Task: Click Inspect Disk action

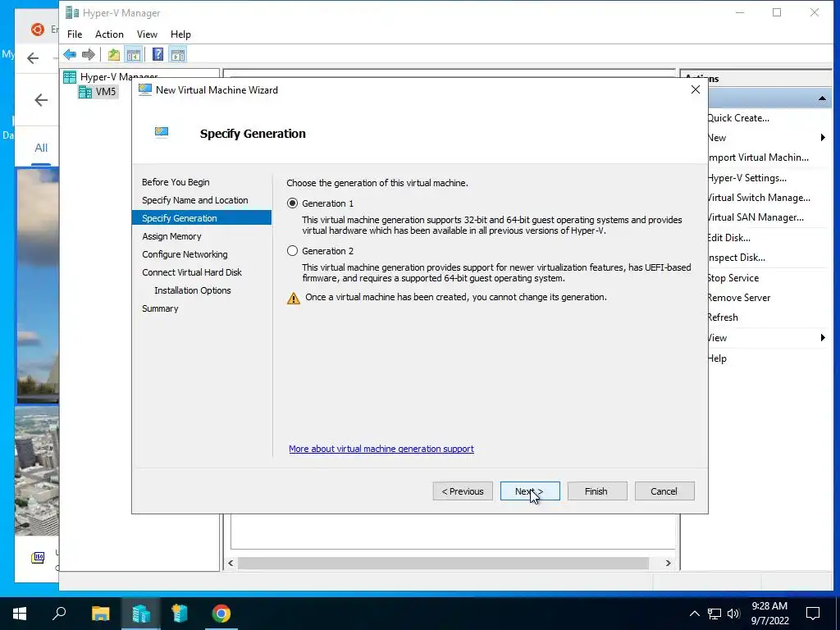Action: pyautogui.click(x=736, y=258)
